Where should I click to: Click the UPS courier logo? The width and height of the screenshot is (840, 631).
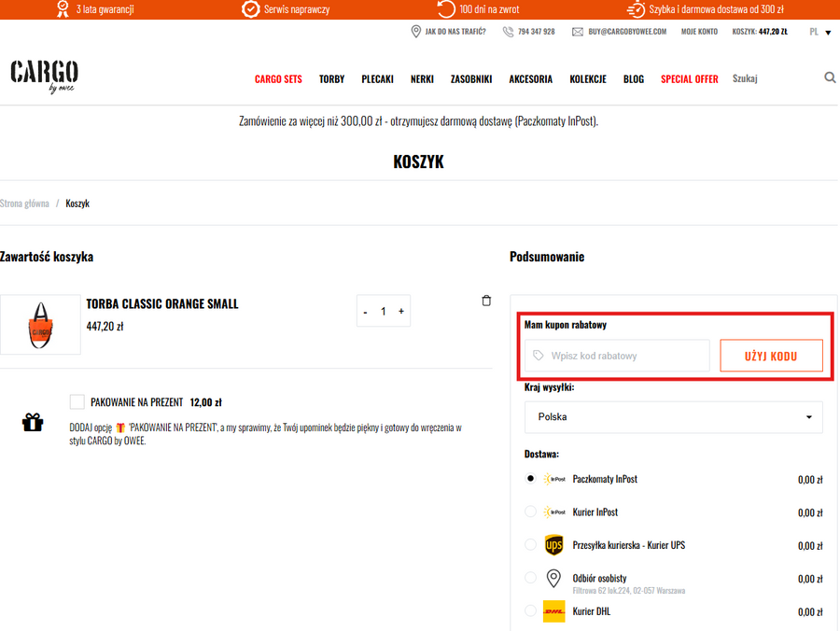554,545
